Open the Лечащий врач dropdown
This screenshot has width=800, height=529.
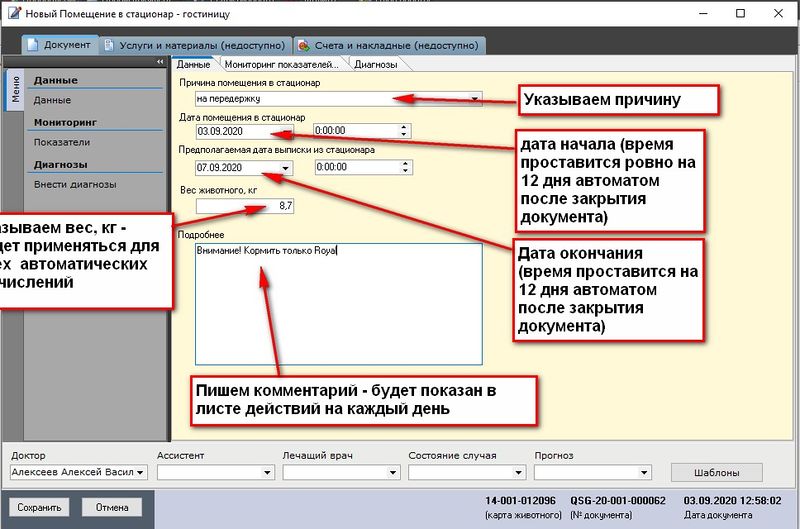[393, 472]
